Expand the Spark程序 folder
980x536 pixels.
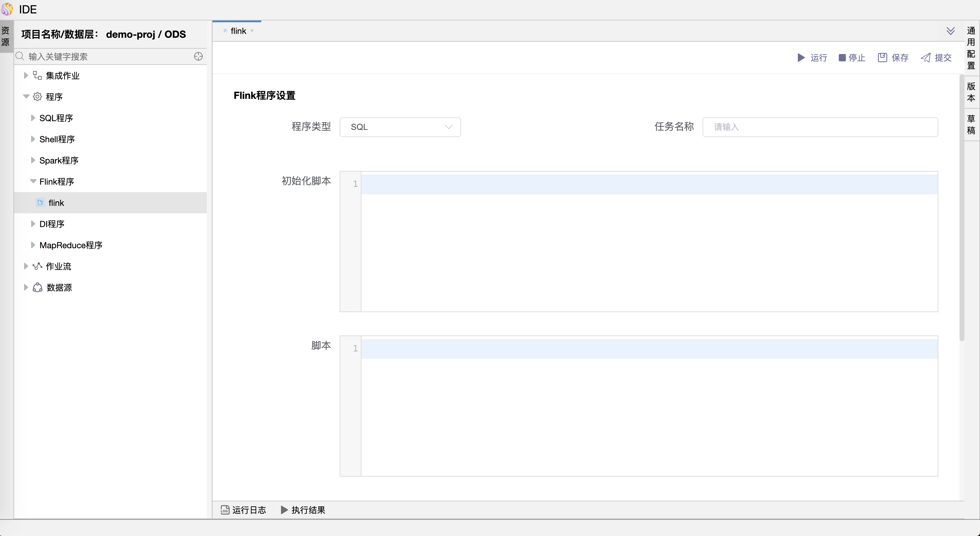pos(33,160)
